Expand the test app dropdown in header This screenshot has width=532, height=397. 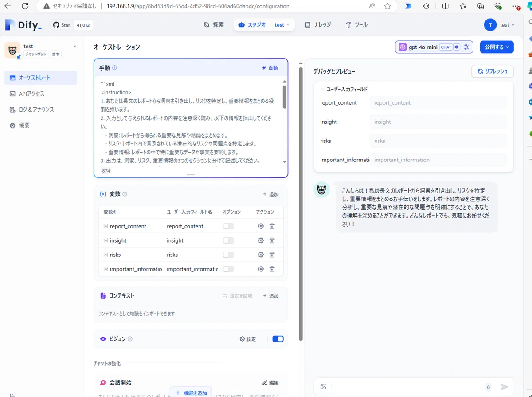[282, 25]
